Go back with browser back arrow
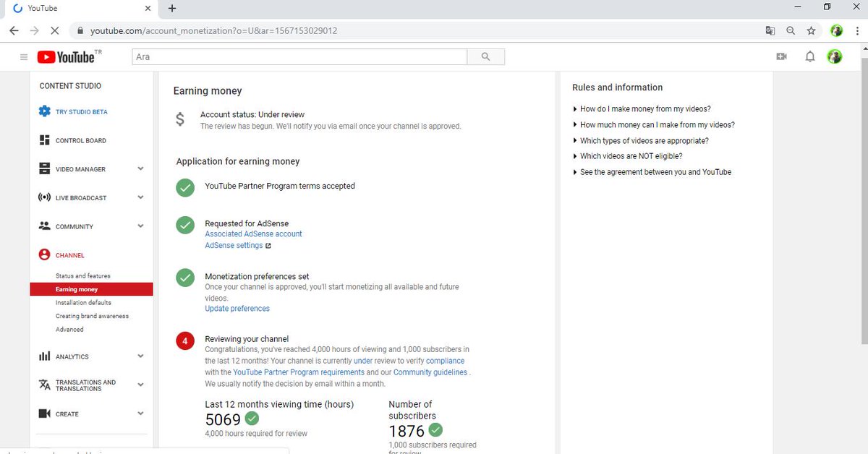868x454 pixels. 14,31
